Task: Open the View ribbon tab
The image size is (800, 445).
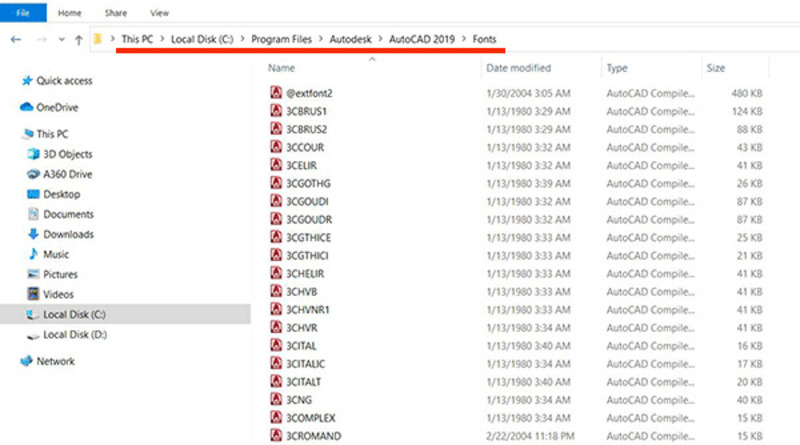Action: coord(159,13)
